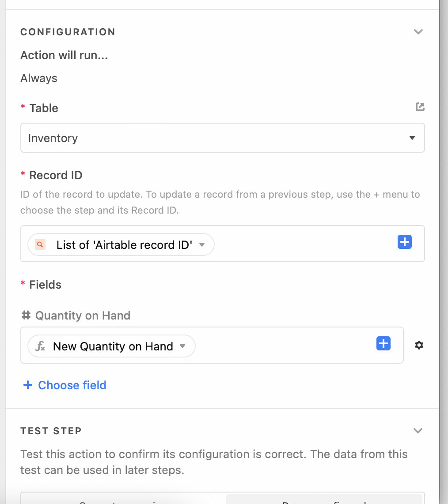Screen dimensions: 448x504
Task: Click blue plus button in Quantity on Hand field
Action: [383, 344]
